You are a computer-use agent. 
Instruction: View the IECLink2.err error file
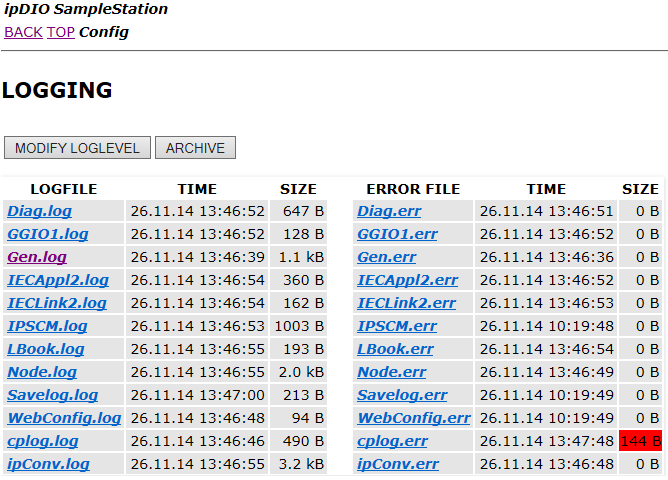point(406,303)
